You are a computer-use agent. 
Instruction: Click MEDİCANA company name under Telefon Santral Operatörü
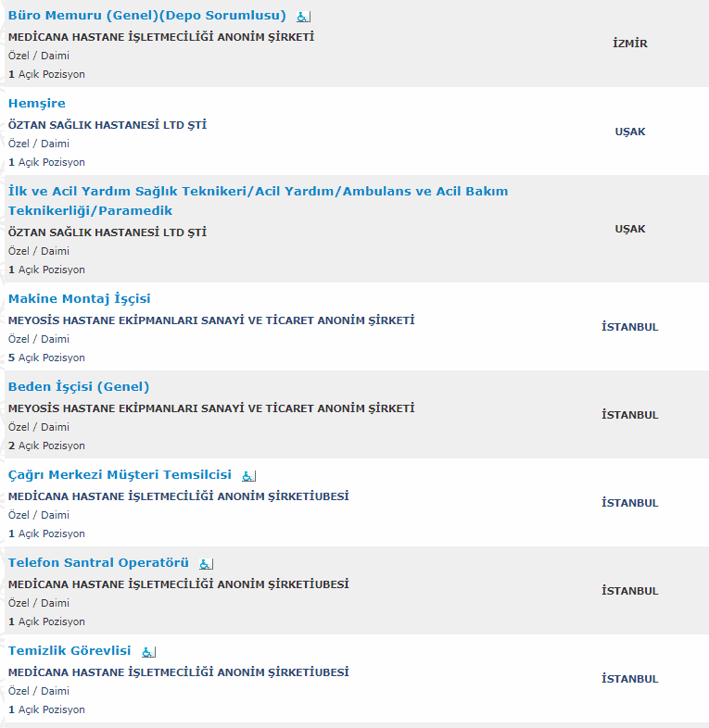pyautogui.click(x=179, y=584)
